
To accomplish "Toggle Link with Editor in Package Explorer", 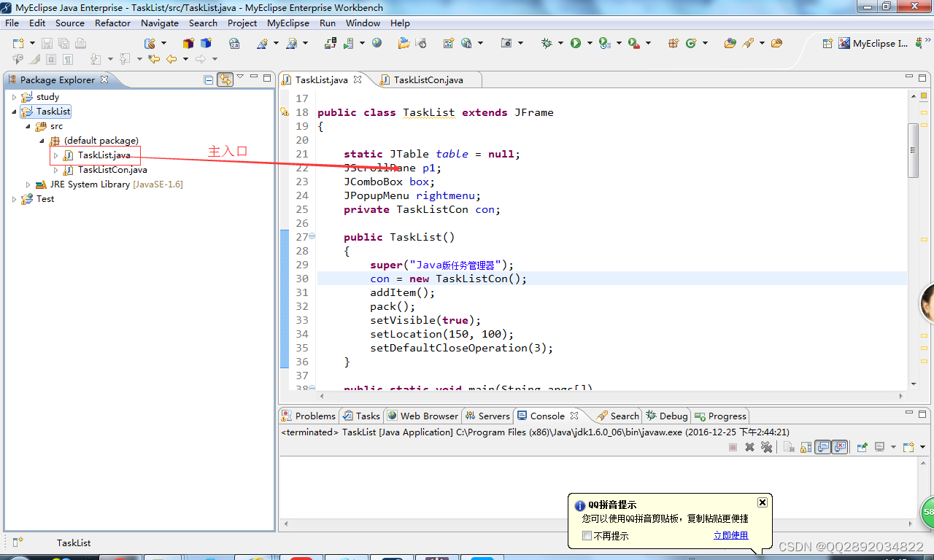I will click(225, 79).
